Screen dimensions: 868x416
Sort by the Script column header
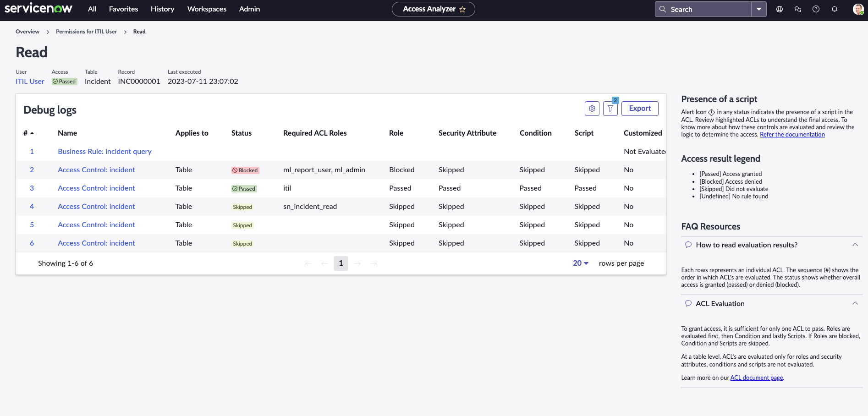584,133
